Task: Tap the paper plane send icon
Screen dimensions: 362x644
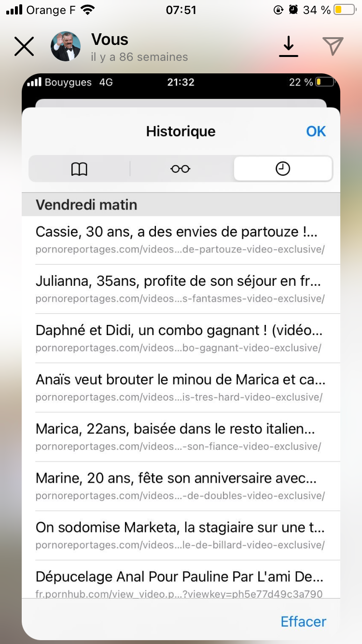Action: click(x=333, y=46)
